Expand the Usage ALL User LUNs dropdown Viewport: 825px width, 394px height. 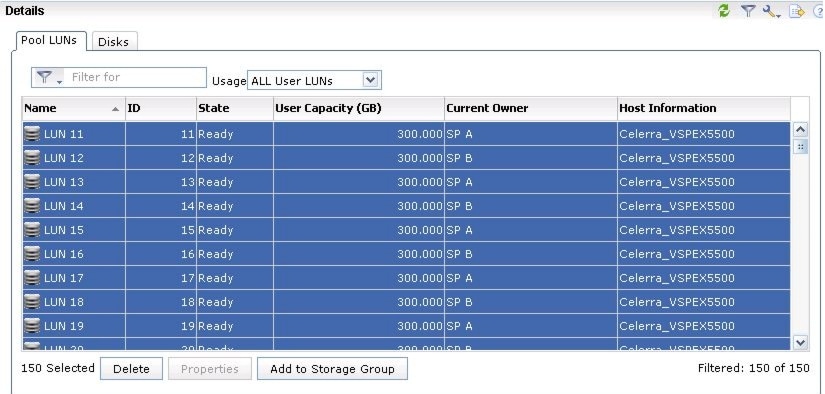tap(370, 80)
